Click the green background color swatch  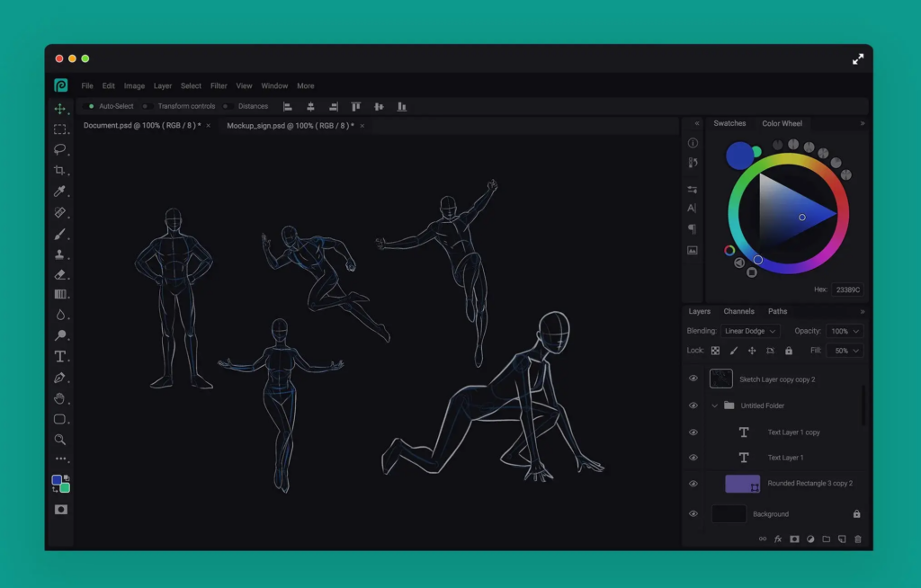tap(65, 487)
